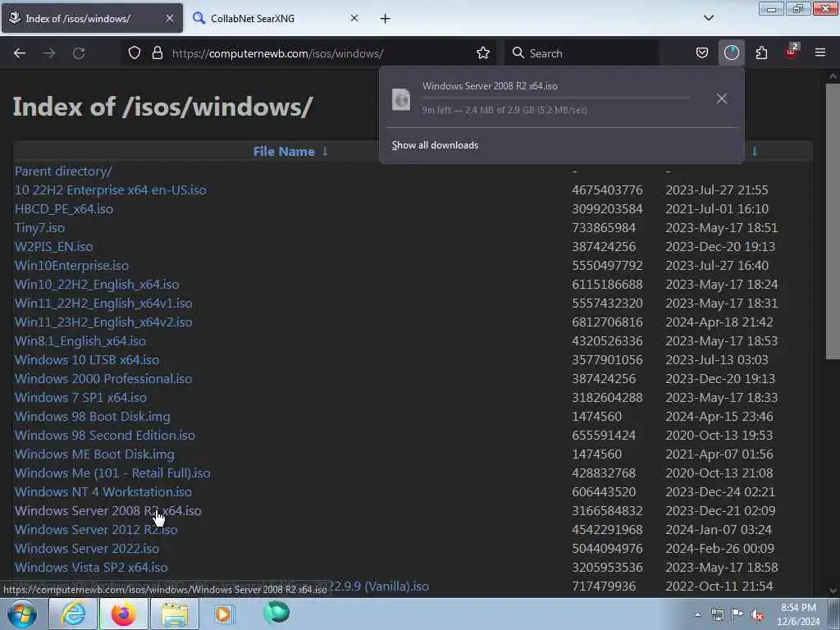Open the W2PIS_EN.iso link
The height and width of the screenshot is (630, 840).
click(53, 246)
